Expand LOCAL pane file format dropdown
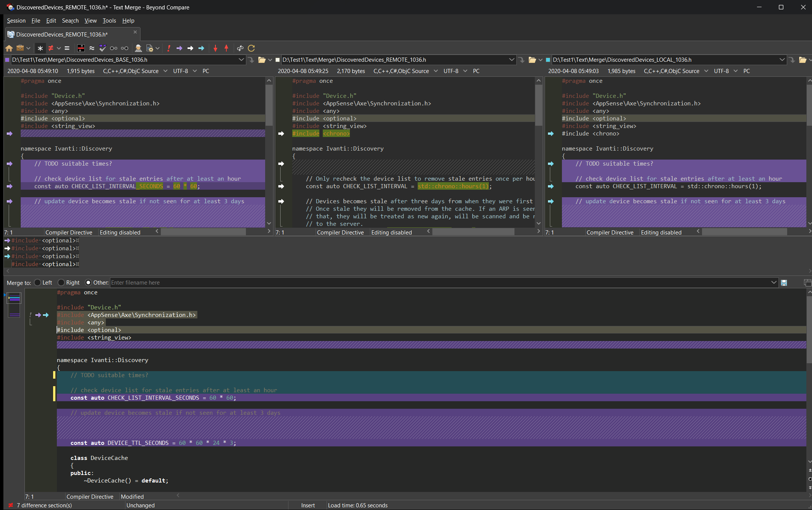This screenshot has width=812, height=510. tap(706, 71)
